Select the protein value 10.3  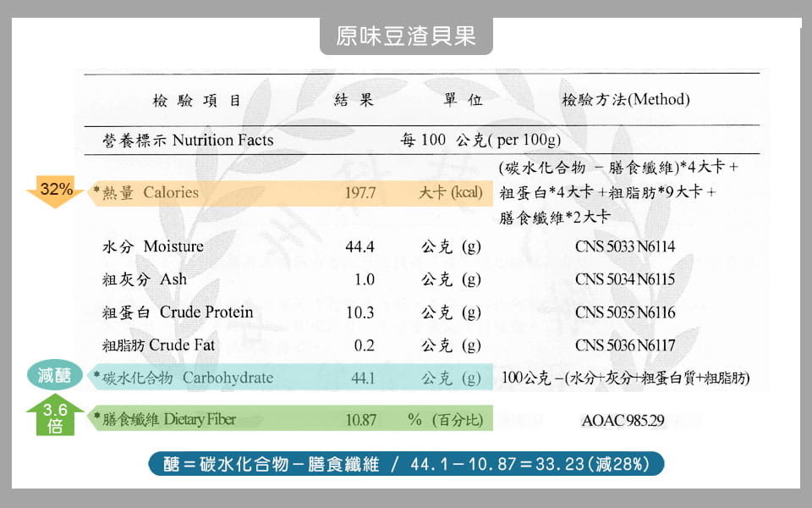click(360, 312)
